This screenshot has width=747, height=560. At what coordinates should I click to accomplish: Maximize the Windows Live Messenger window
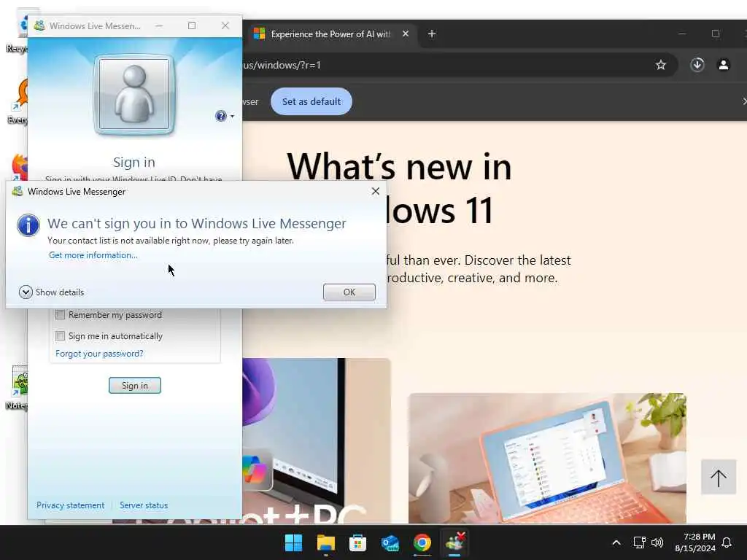(x=192, y=26)
